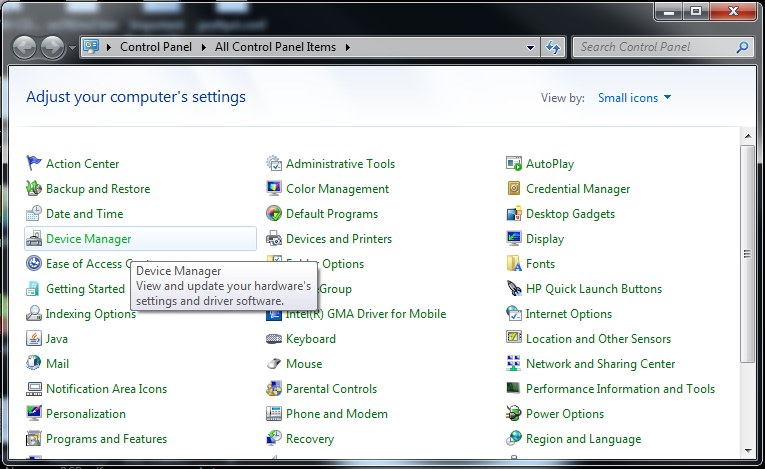Click the Getting Started icon
This screenshot has width=765, height=469.
click(34, 288)
